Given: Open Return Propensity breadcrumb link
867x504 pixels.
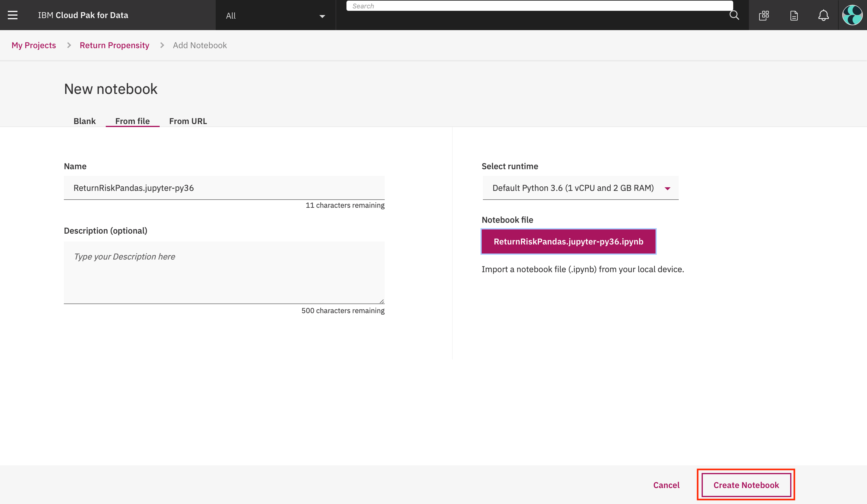Looking at the screenshot, I should click(x=114, y=45).
